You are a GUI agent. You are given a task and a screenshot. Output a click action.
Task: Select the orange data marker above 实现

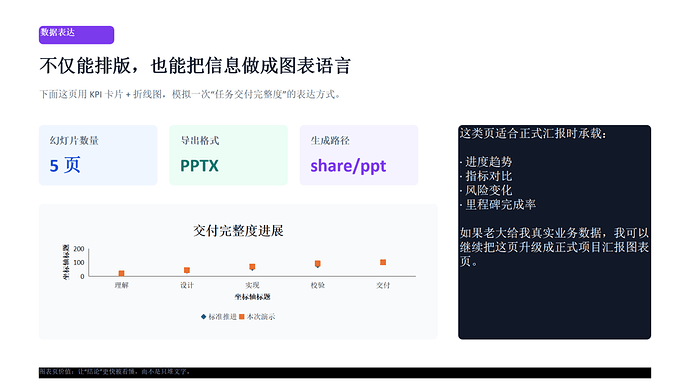tap(252, 267)
